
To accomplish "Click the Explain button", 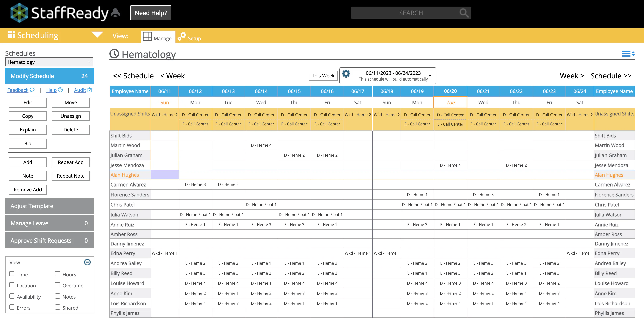I will [x=28, y=130].
